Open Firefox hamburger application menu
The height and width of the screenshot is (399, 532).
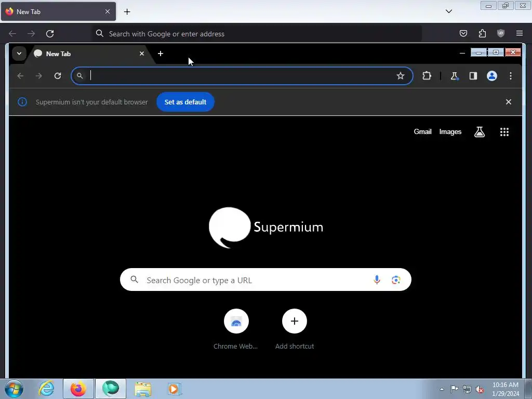coord(520,33)
